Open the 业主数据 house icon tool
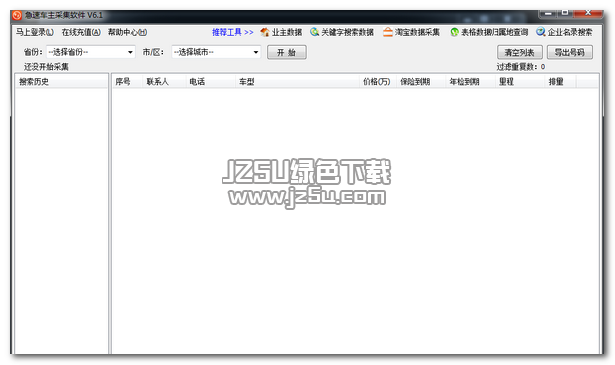 [265, 32]
